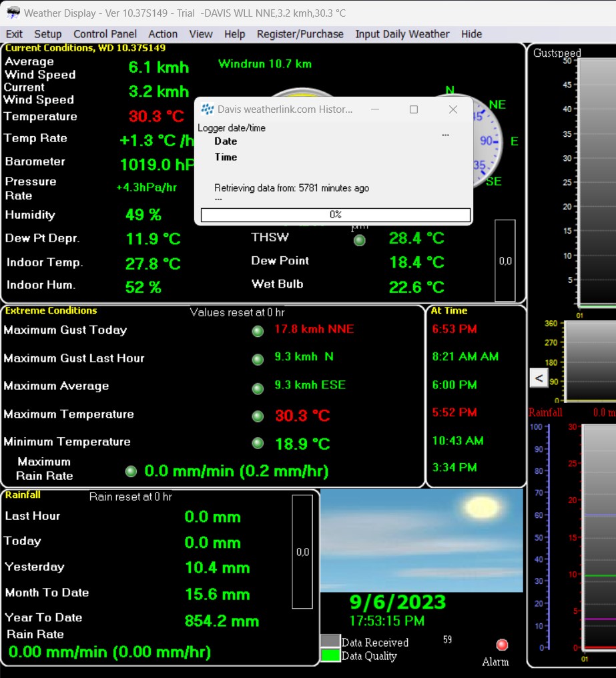This screenshot has width=616, height=678.
Task: Click green indicator beside Minimum Temperature
Action: (x=258, y=443)
